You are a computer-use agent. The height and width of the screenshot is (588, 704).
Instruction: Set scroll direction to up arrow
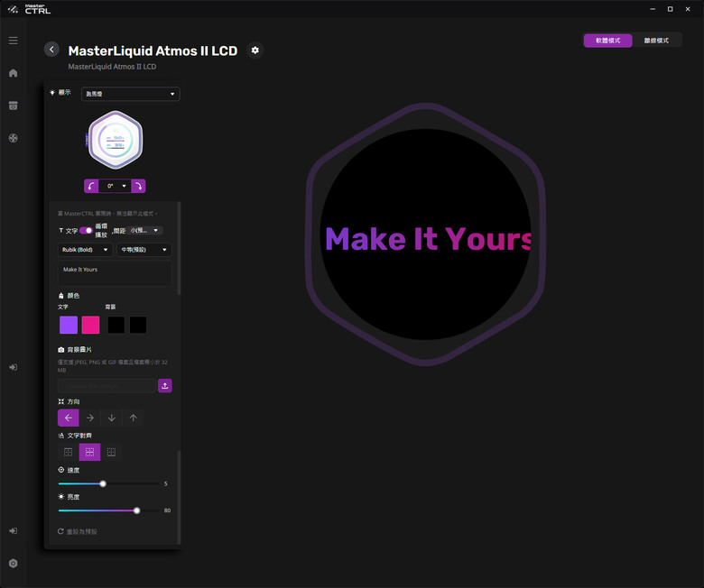(133, 418)
